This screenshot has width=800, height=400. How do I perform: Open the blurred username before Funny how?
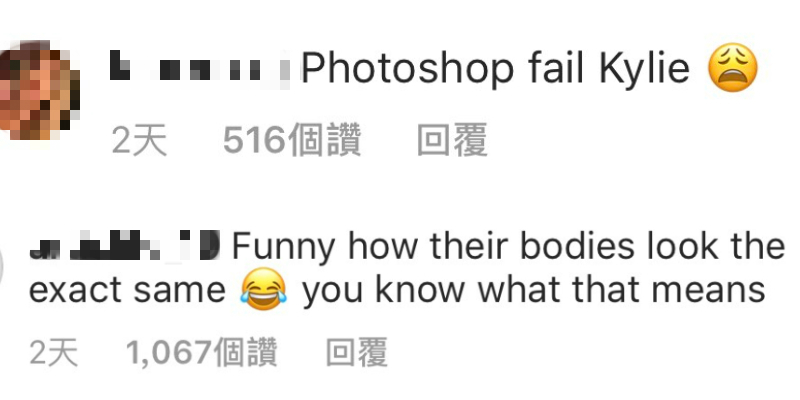(124, 246)
